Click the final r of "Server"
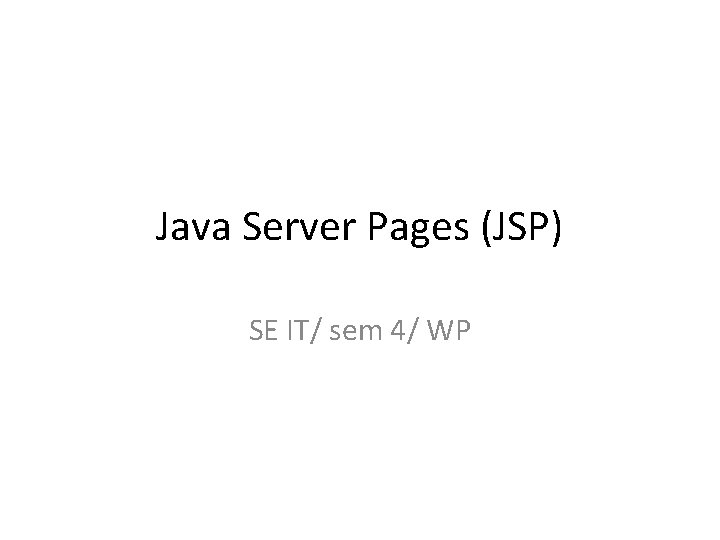Viewport: 720px width, 540px height. click(x=350, y=229)
